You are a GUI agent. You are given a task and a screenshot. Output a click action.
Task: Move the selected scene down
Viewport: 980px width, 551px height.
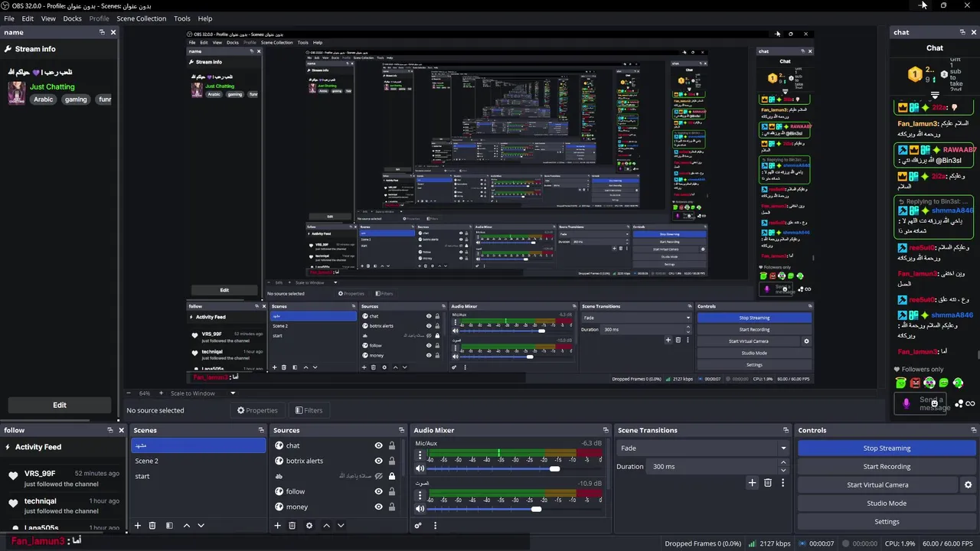click(x=201, y=526)
